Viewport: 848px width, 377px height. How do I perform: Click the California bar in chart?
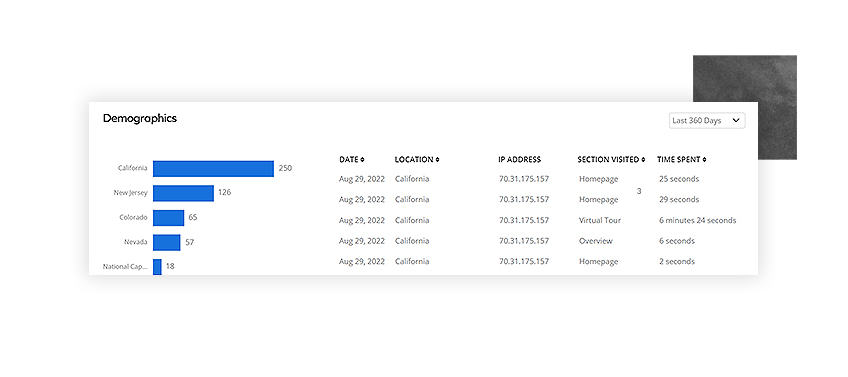[x=213, y=169]
